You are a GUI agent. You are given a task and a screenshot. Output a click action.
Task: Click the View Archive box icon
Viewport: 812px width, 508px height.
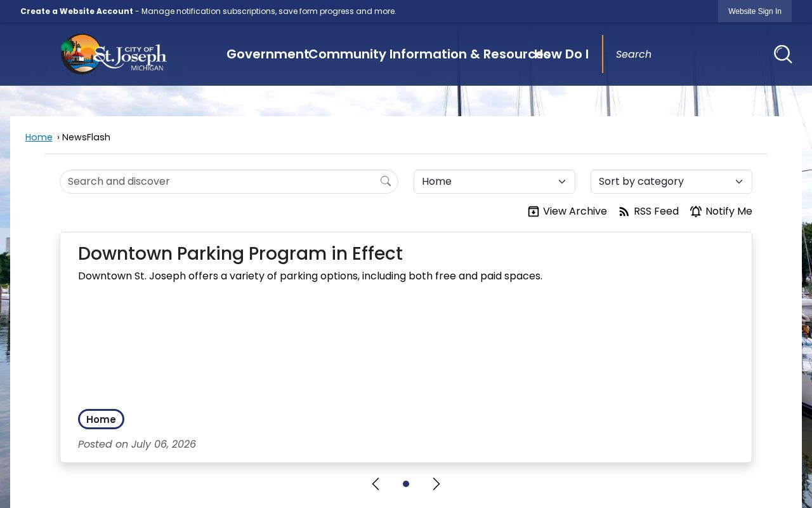tap(534, 211)
